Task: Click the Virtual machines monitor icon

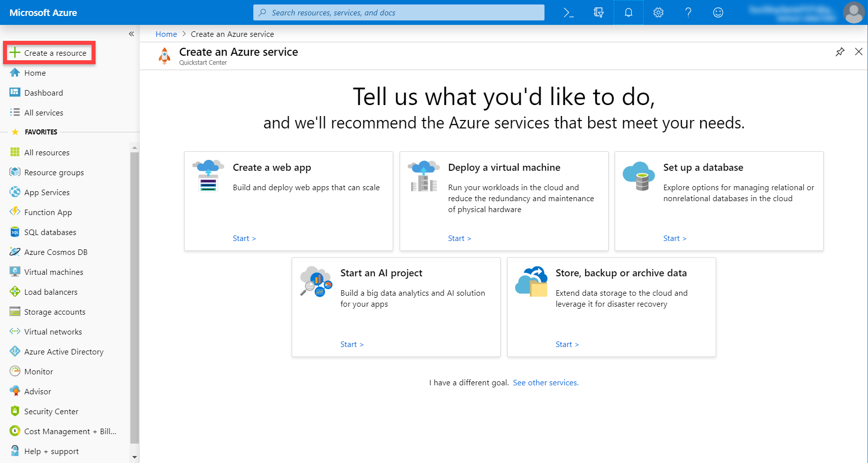Action: (x=15, y=272)
